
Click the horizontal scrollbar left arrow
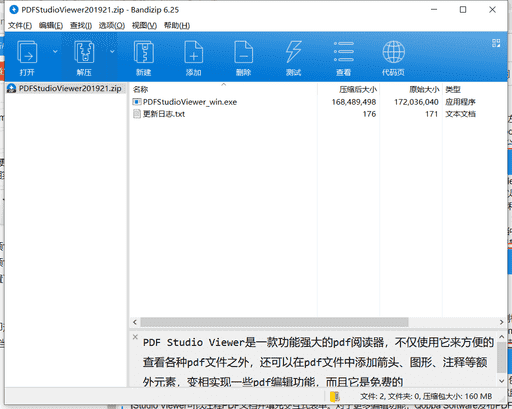pos(135,322)
